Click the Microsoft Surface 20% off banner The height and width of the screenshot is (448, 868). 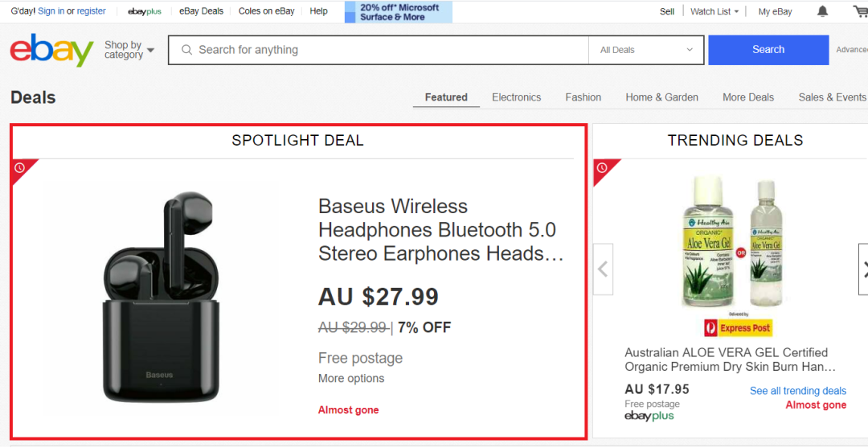click(x=399, y=12)
